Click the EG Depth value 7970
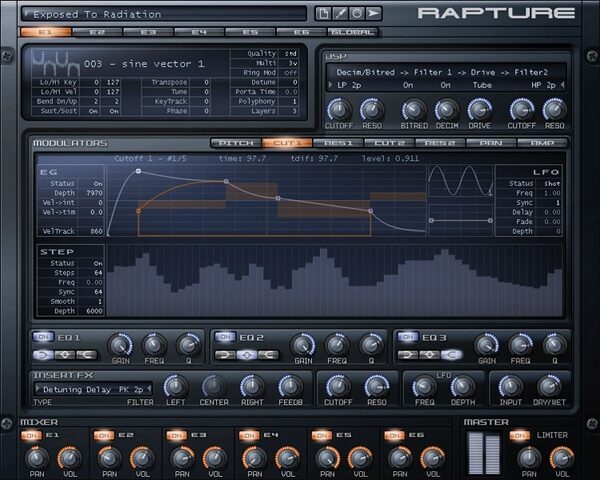 pos(94,193)
